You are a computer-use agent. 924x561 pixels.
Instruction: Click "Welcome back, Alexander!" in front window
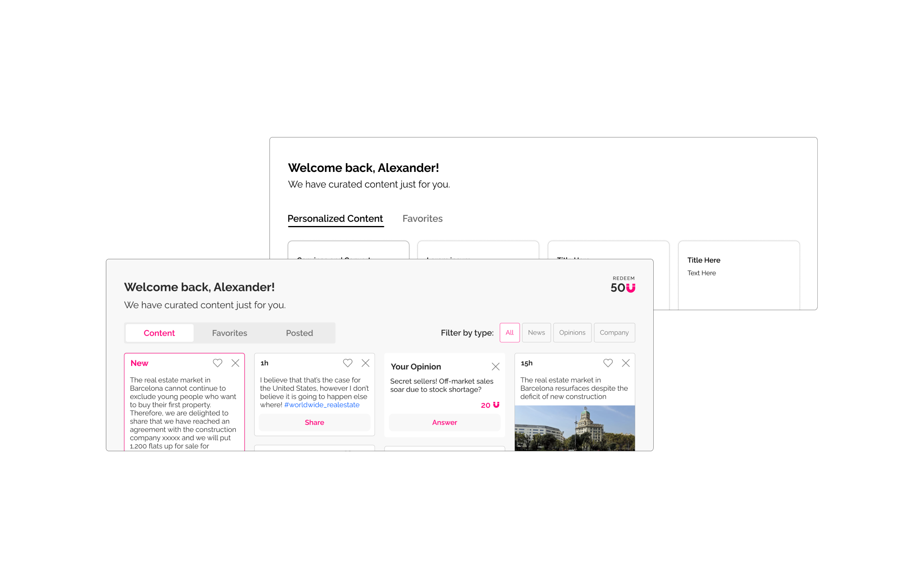199,287
